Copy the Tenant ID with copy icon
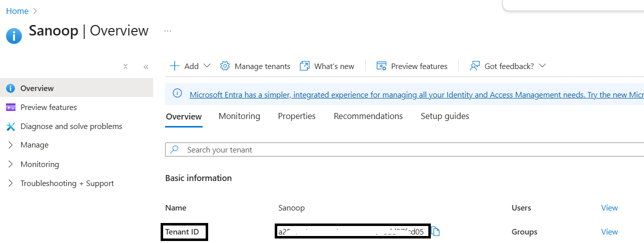The image size is (644, 243). pyautogui.click(x=435, y=231)
